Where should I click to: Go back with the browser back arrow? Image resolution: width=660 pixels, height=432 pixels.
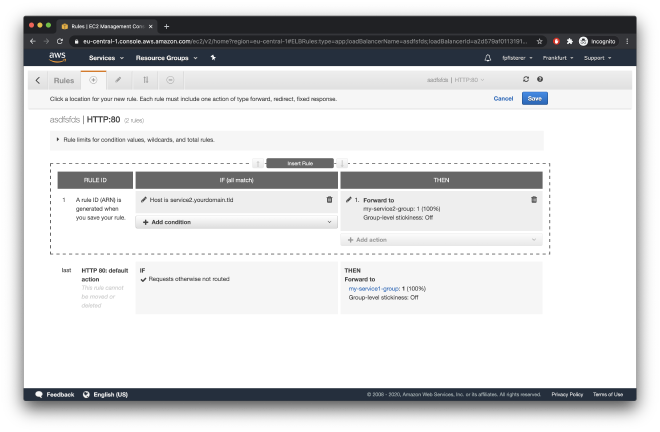[33, 41]
